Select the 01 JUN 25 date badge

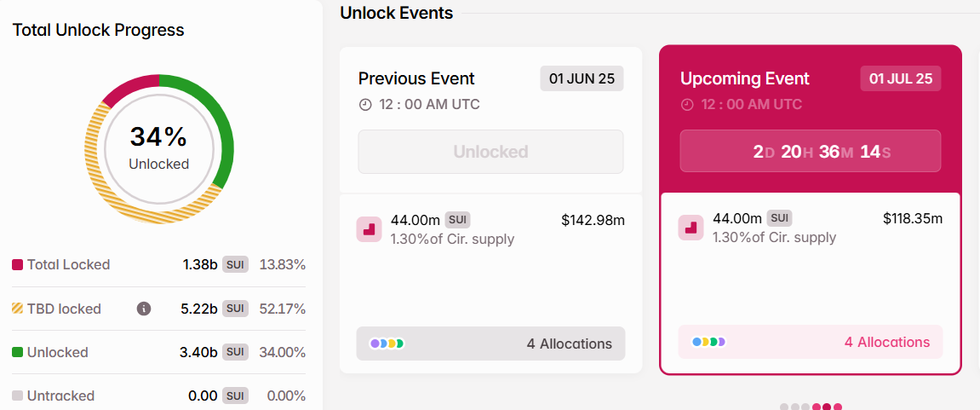pos(582,79)
